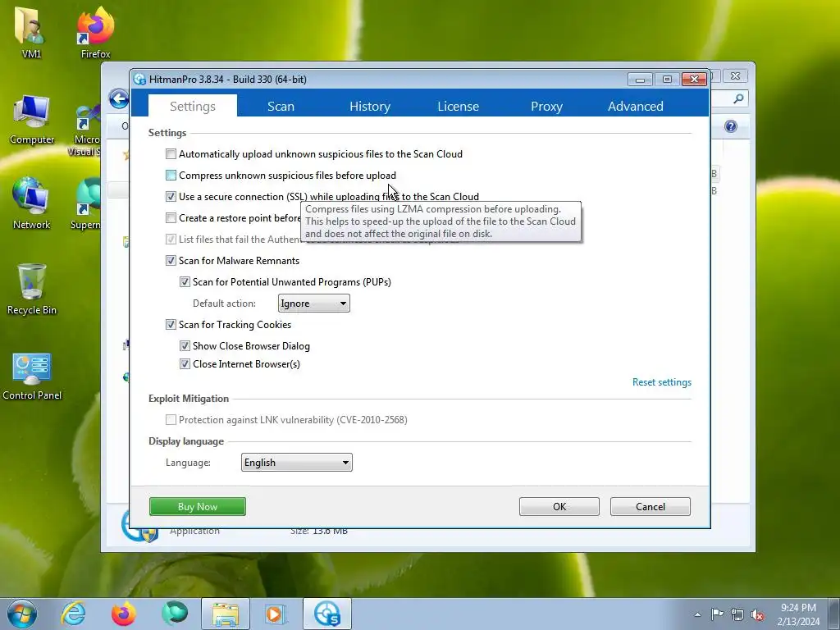840x630 pixels.
Task: Switch to the Scan tab
Action: [x=281, y=106]
